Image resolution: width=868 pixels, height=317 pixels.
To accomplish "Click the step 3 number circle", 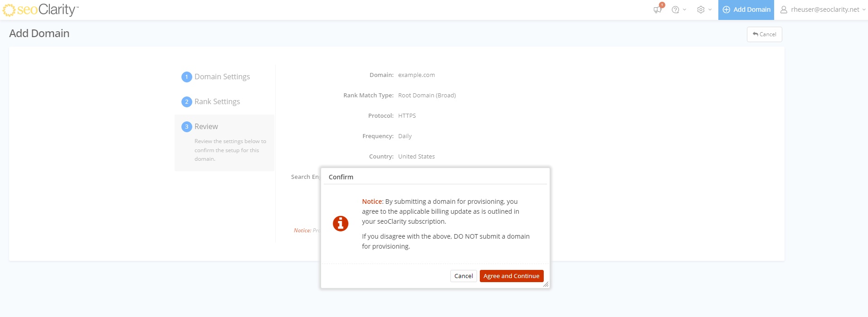I will tap(186, 127).
